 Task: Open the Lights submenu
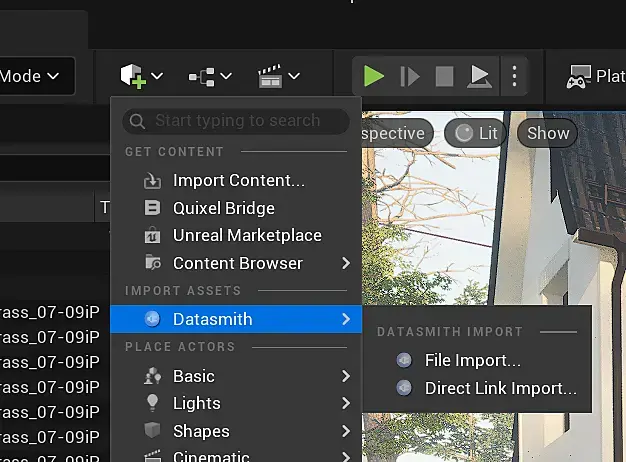point(236,403)
